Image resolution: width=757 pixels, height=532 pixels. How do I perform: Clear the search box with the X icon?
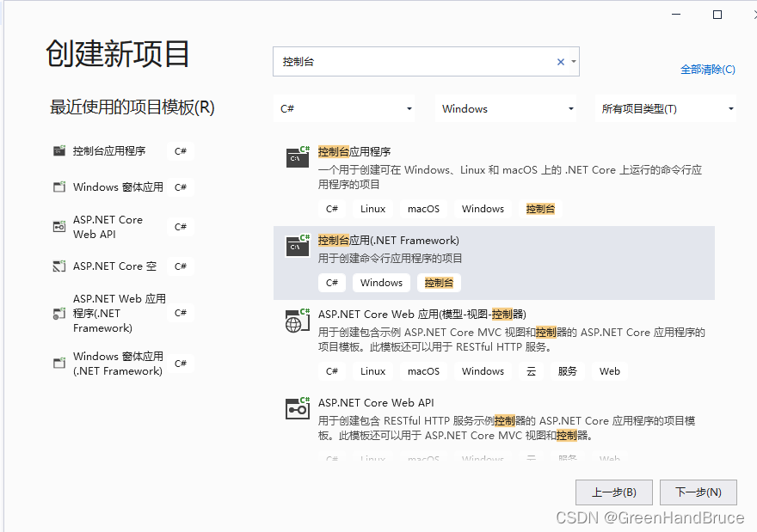click(561, 62)
